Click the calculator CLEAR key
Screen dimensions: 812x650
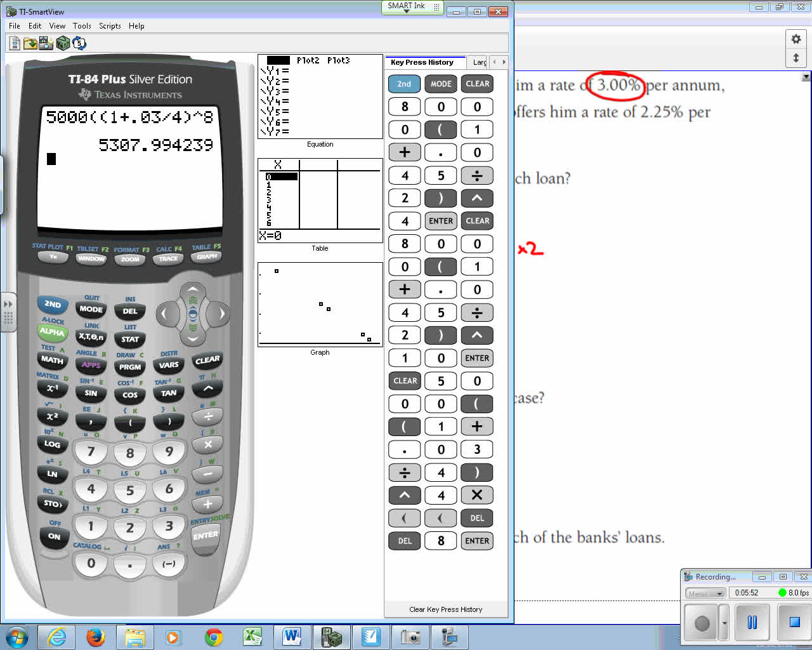pos(207,360)
